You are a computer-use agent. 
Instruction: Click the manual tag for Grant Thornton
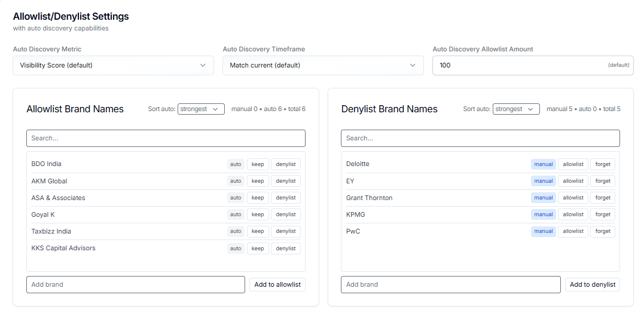pos(544,198)
